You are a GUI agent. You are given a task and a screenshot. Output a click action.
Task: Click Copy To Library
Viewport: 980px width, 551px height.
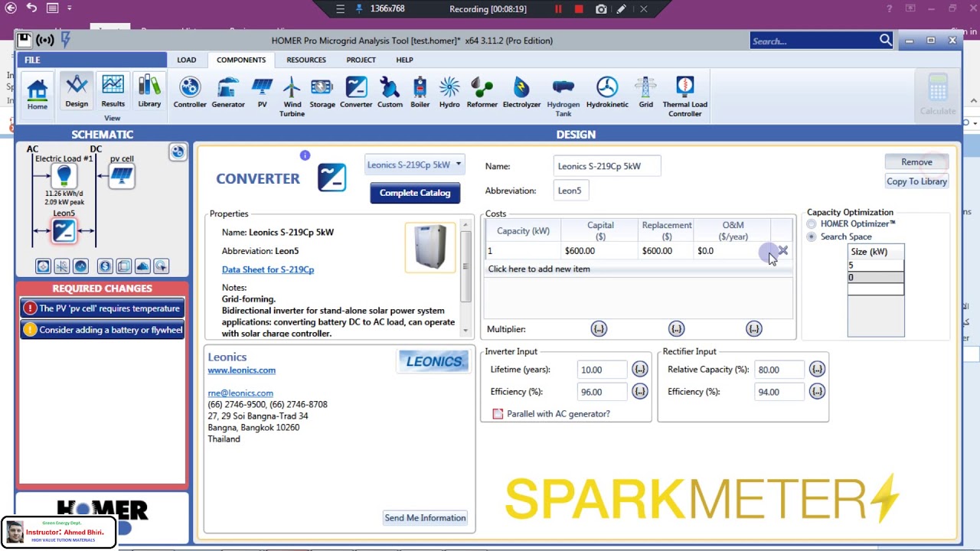[x=916, y=181]
